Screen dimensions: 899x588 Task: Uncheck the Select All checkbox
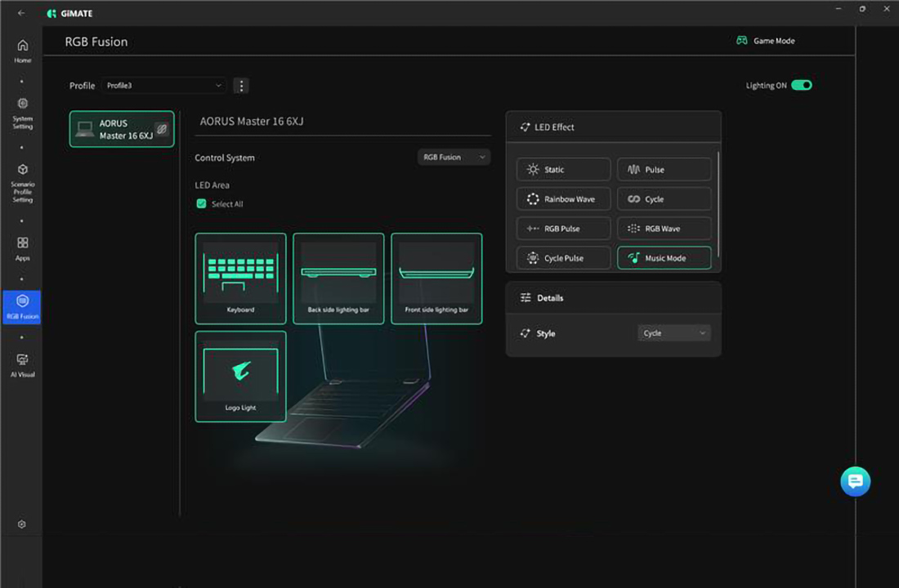pyautogui.click(x=201, y=203)
